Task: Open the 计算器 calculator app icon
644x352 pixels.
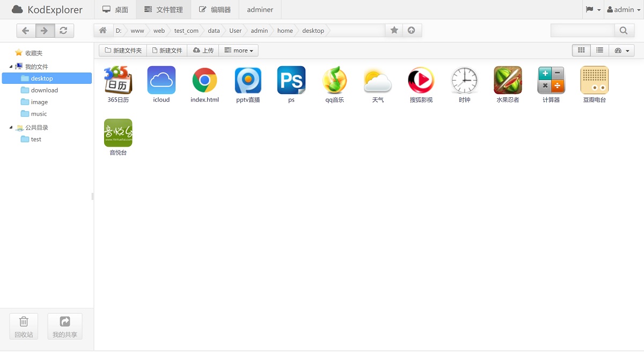Action: point(551,80)
